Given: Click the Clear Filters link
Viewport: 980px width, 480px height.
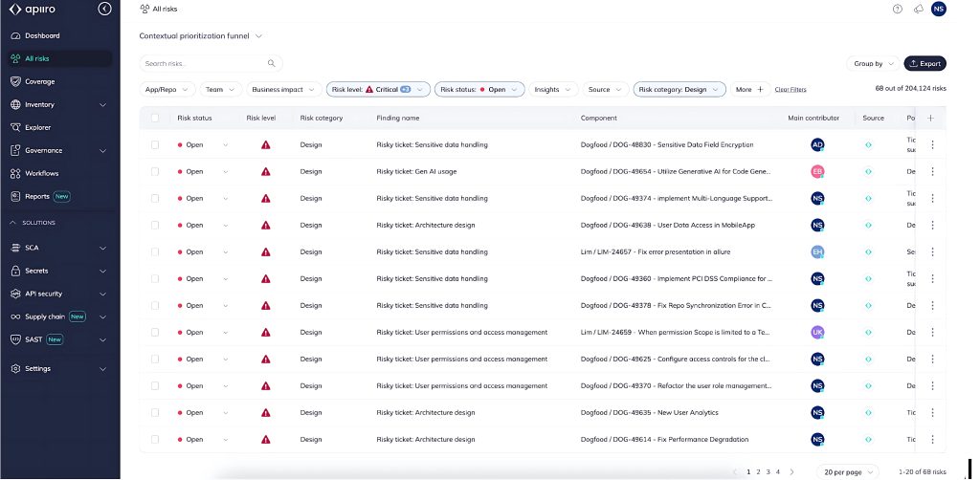Looking at the screenshot, I should 791,90.
